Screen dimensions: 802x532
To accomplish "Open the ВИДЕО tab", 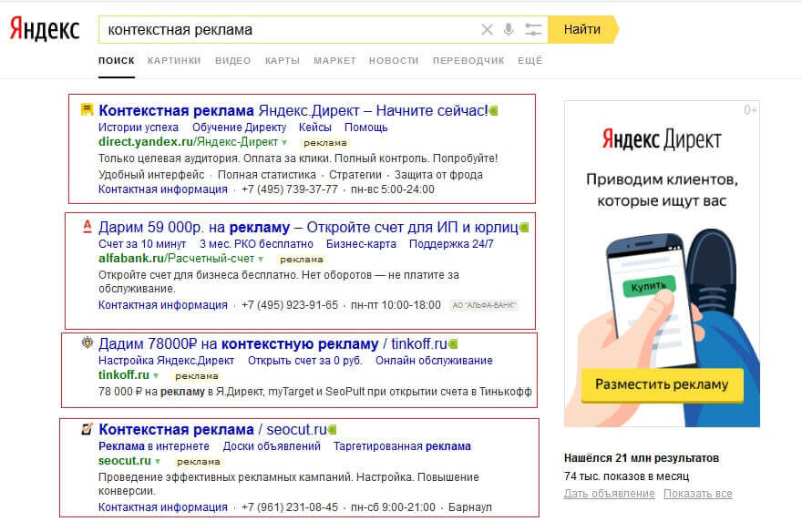I will (233, 59).
